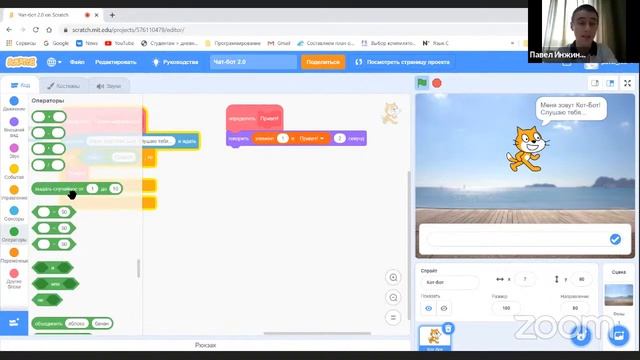Click the answer input field on stage

518,240
